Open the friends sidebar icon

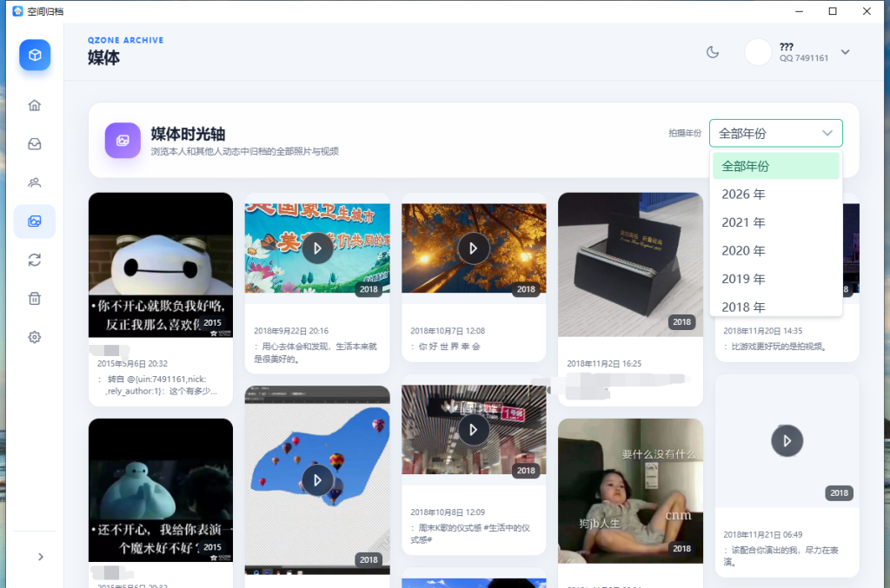point(35,182)
